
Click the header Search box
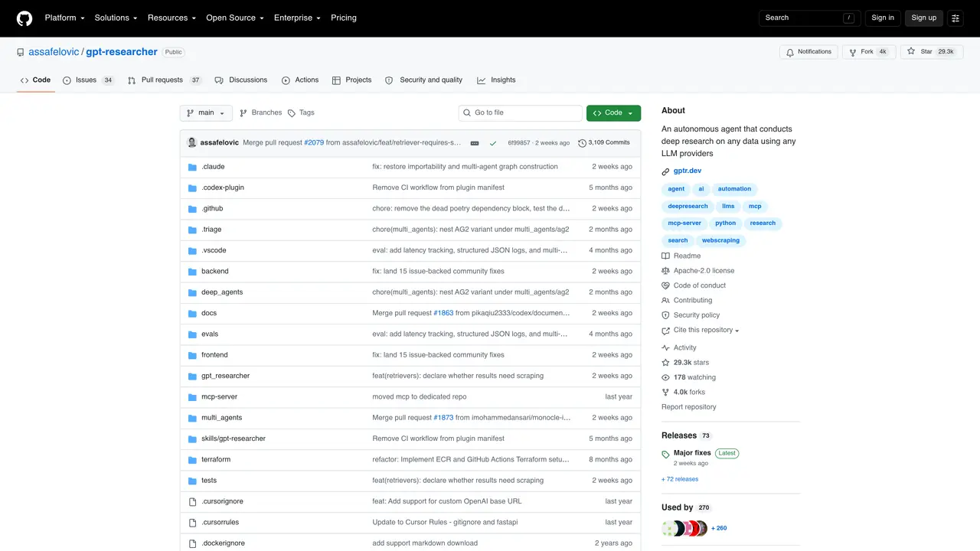point(810,18)
